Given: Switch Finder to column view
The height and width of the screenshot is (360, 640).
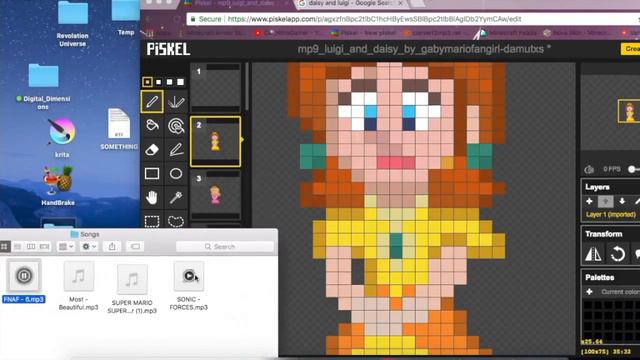Looking at the screenshot, I should 31,247.
